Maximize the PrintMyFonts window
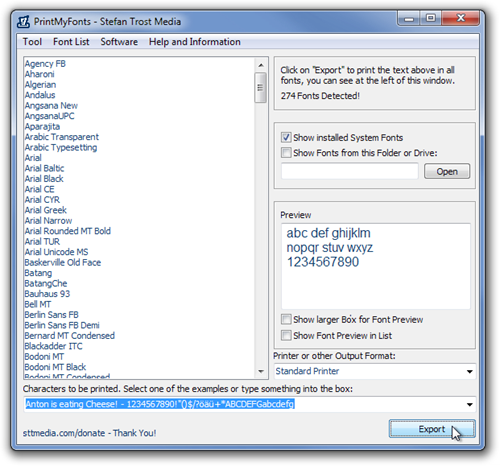 (x=430, y=19)
